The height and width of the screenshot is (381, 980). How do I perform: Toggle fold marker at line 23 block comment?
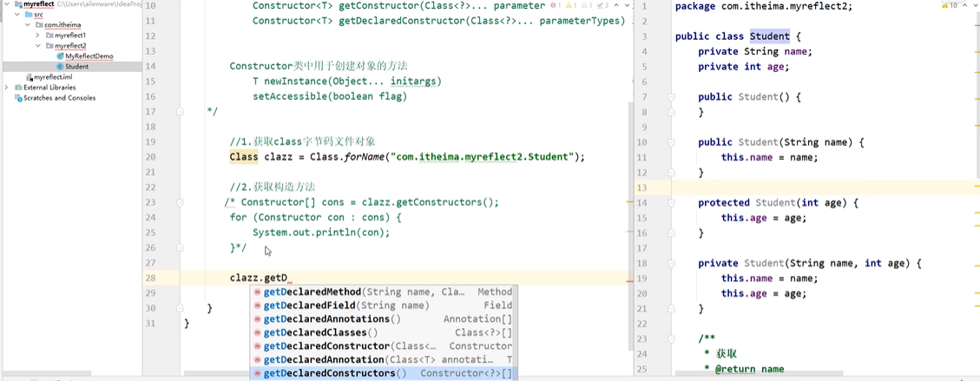[x=180, y=202]
